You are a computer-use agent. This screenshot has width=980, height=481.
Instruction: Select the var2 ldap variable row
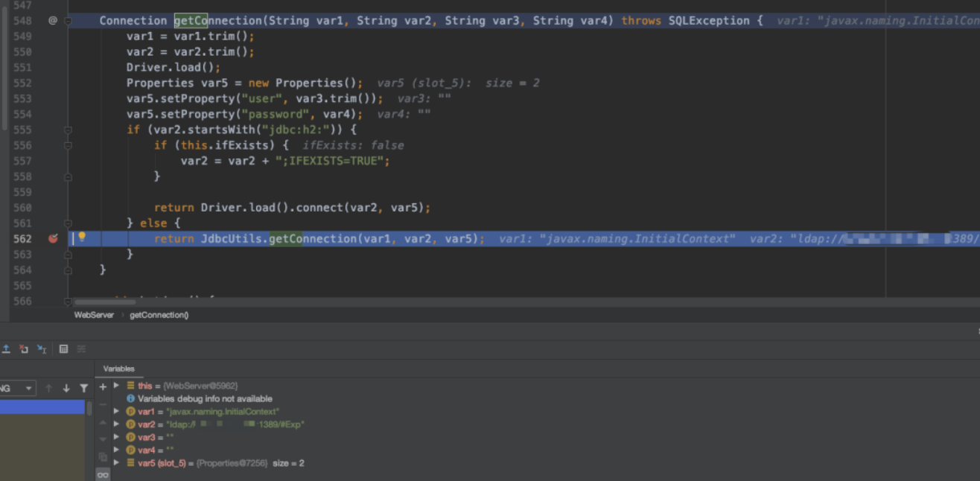click(x=220, y=424)
